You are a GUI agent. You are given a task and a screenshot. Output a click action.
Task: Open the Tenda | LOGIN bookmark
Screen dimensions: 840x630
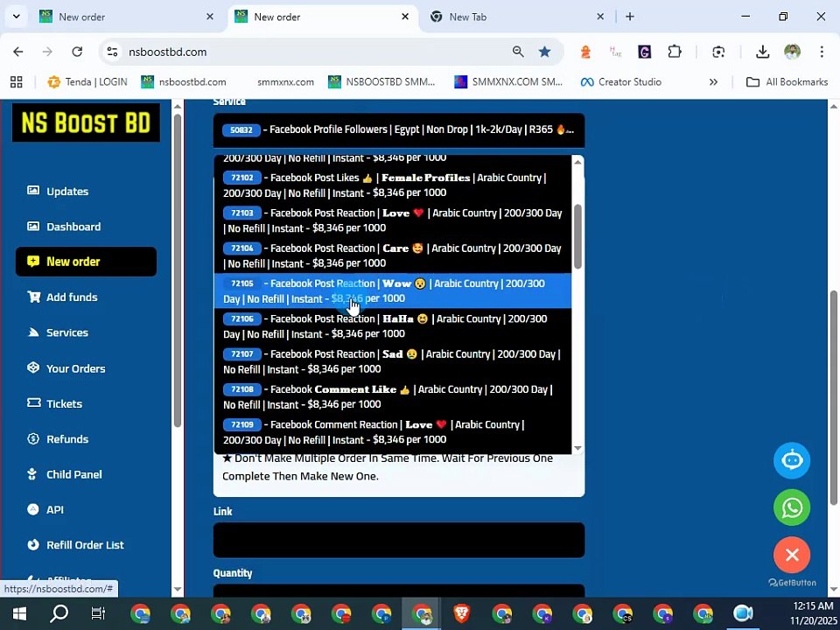(x=87, y=82)
